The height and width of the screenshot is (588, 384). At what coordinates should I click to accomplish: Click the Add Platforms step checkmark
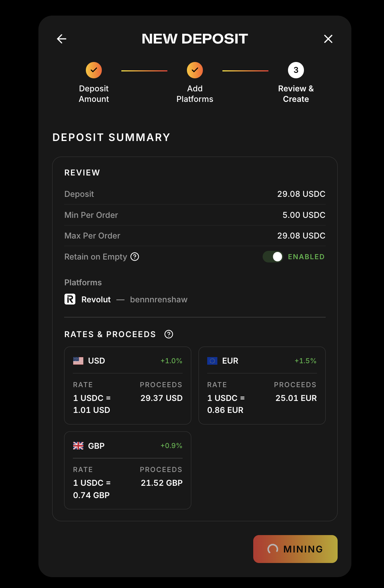195,70
